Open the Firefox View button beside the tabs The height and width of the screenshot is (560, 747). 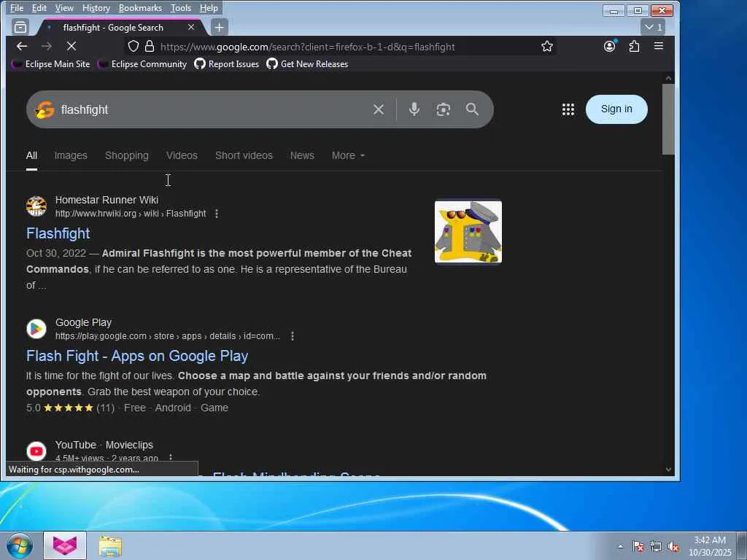20,27
